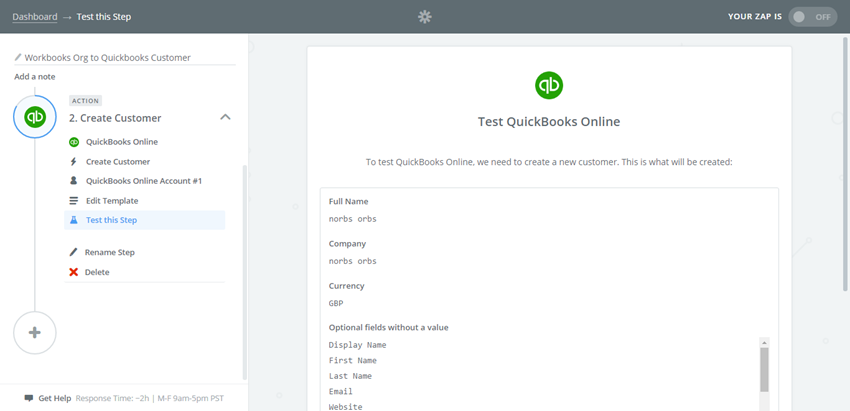Screen dimensions: 850x411
Task: Click the optional fields list scrollbar thumb
Action: click(764, 370)
